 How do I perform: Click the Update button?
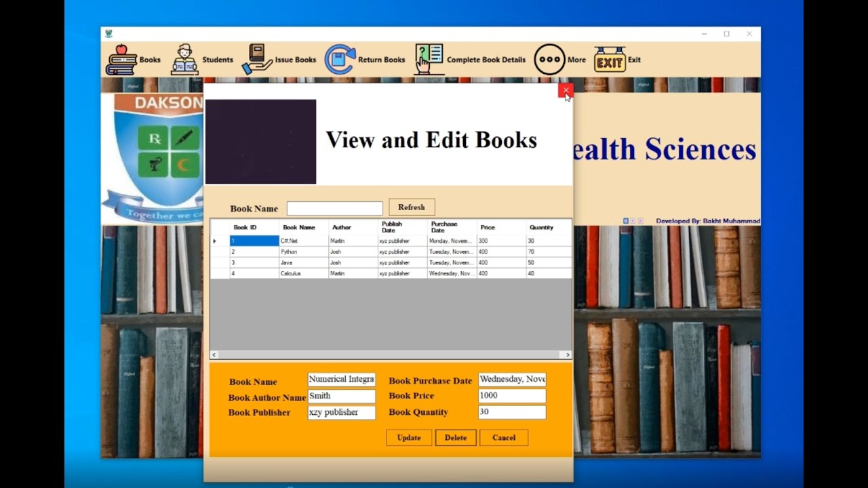[x=409, y=438]
